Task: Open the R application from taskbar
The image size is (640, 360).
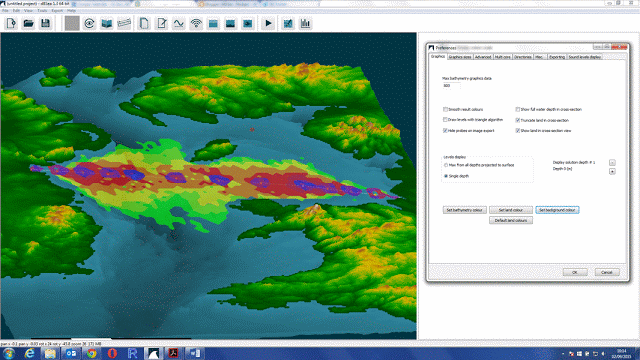Action: 133,353
